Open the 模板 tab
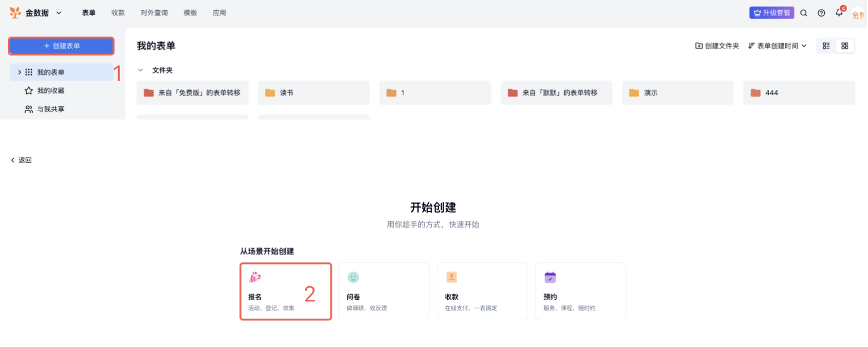Image resolution: width=868 pixels, height=347 pixels. click(190, 13)
